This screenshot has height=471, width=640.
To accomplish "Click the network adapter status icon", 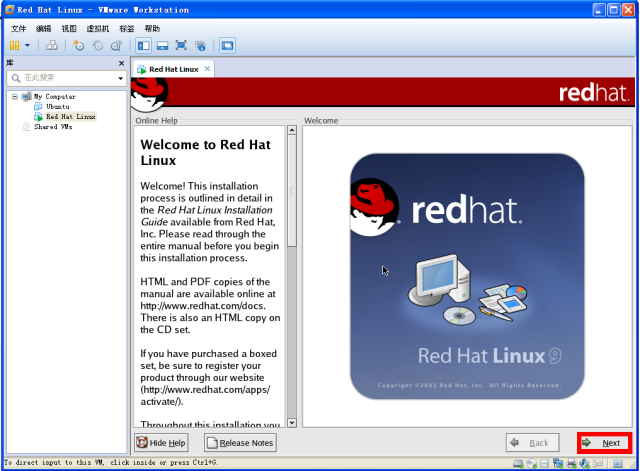I will click(x=558, y=464).
